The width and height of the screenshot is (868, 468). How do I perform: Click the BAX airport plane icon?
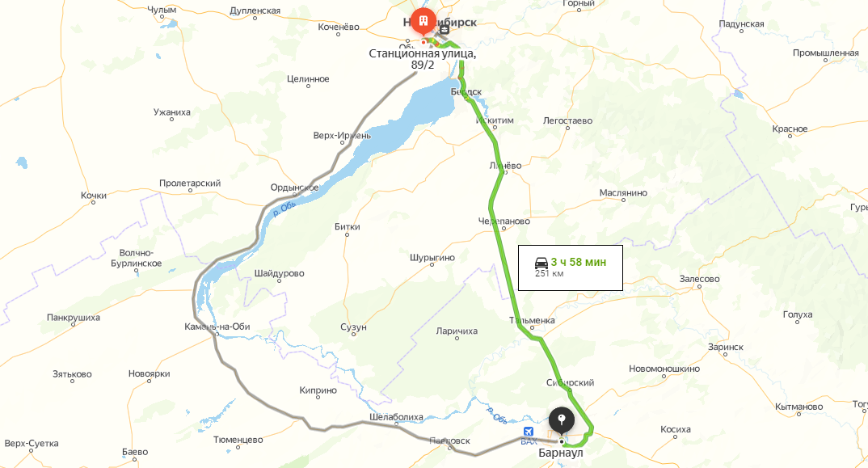(x=529, y=431)
